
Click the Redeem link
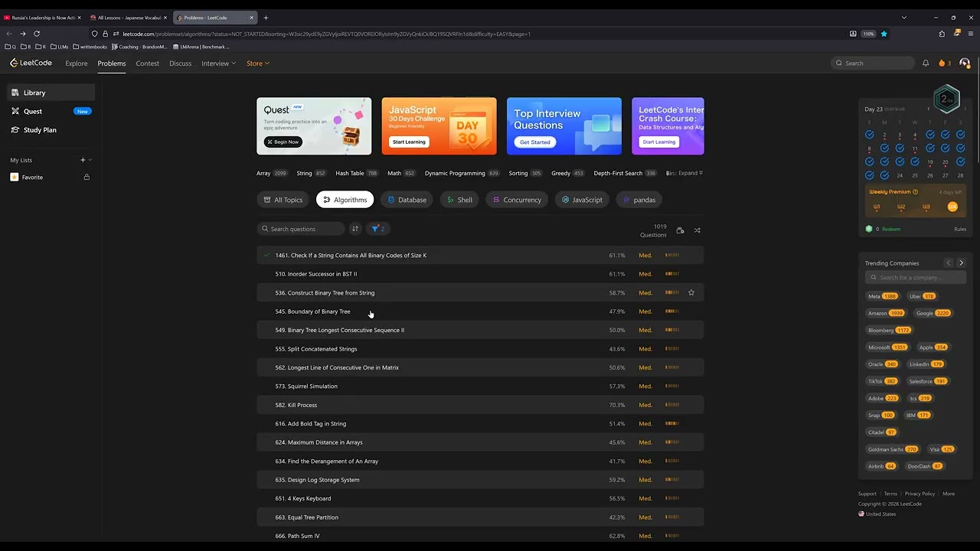point(891,229)
